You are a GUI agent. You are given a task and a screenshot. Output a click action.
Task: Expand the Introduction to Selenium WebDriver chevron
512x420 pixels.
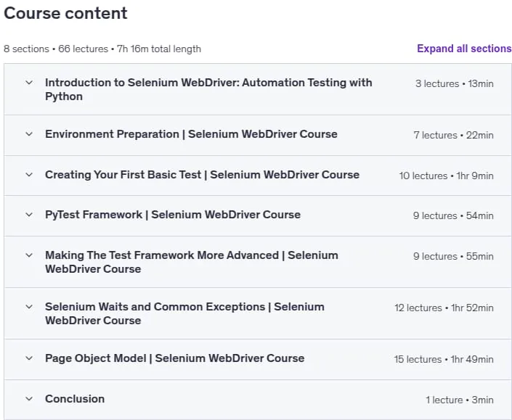(29, 83)
